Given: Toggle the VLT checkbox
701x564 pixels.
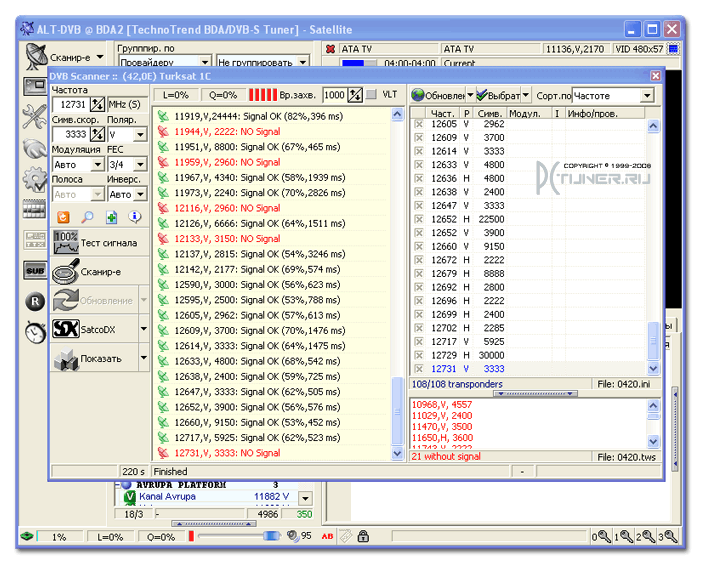Looking at the screenshot, I should pyautogui.click(x=371, y=94).
